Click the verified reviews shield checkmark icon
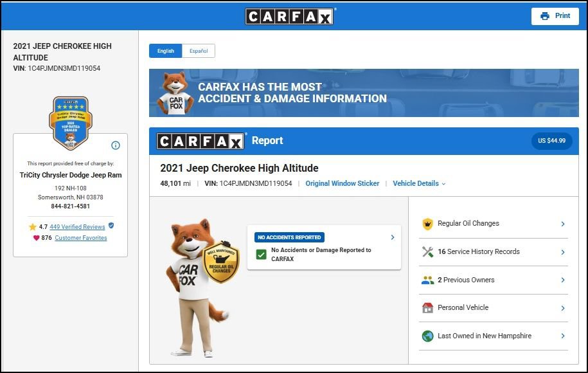This screenshot has width=588, height=373. (x=111, y=226)
